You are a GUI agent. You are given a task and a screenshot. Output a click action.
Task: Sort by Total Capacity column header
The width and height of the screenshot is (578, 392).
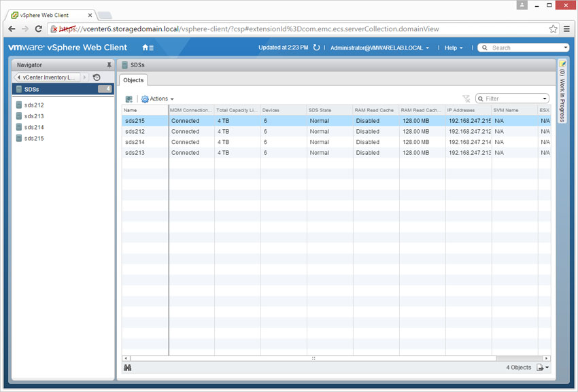pyautogui.click(x=237, y=110)
